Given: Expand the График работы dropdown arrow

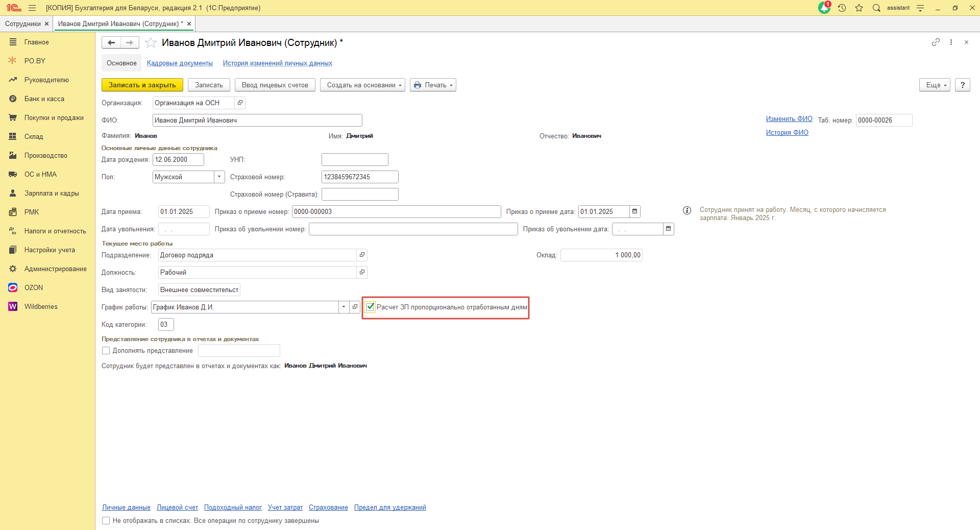Looking at the screenshot, I should click(x=344, y=307).
